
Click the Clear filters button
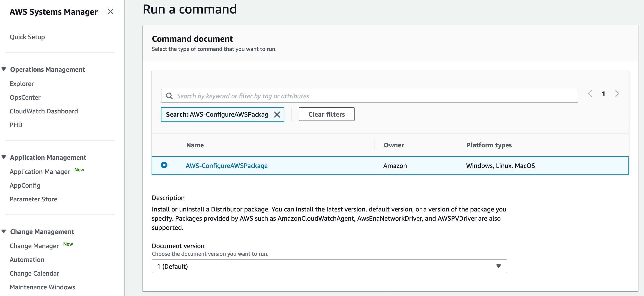[326, 114]
